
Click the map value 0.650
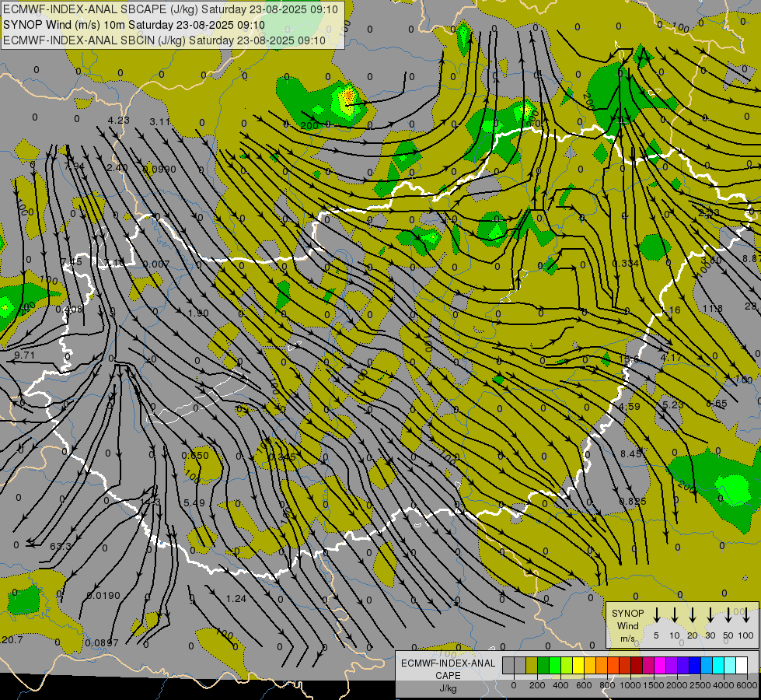(x=195, y=456)
